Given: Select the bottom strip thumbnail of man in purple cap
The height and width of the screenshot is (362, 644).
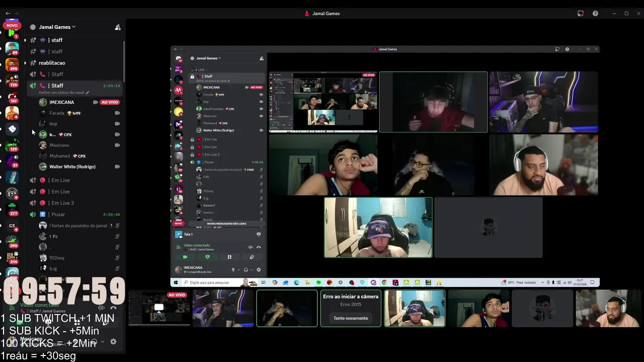Looking at the screenshot, I should pos(415,308).
